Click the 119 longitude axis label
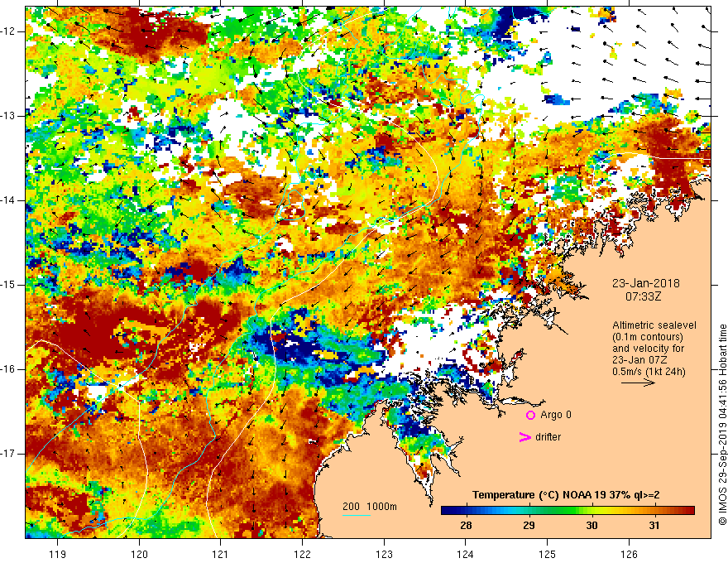Screen dimensions: 728x563 coord(58,554)
